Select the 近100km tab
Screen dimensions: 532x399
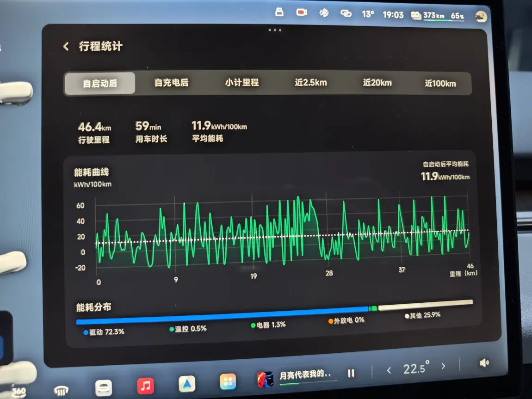click(x=440, y=84)
